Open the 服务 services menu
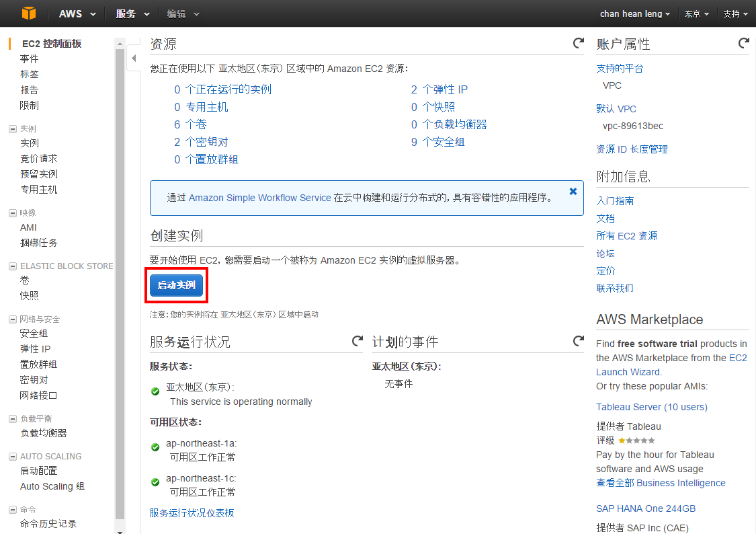The image size is (756, 534). 132,14
